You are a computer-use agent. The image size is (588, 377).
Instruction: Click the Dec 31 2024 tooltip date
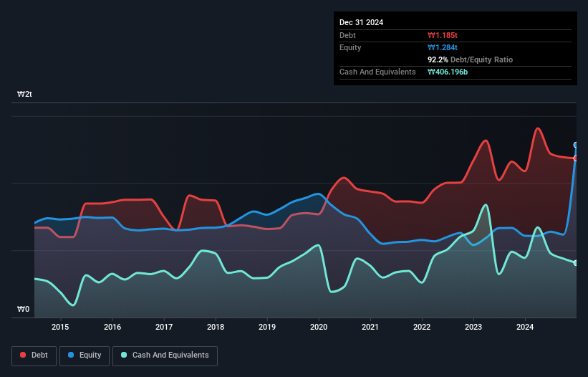tap(361, 22)
